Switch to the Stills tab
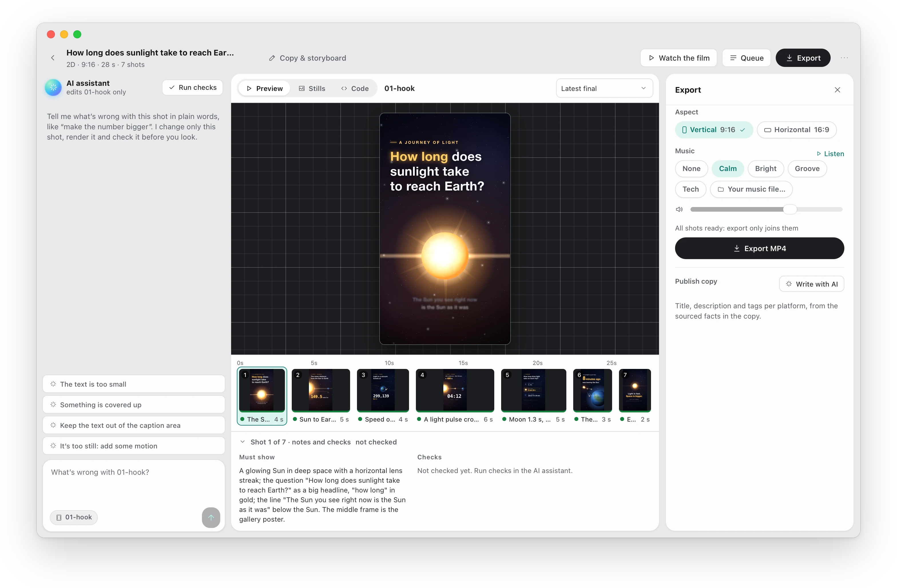Image resolution: width=897 pixels, height=588 pixels. click(x=312, y=88)
